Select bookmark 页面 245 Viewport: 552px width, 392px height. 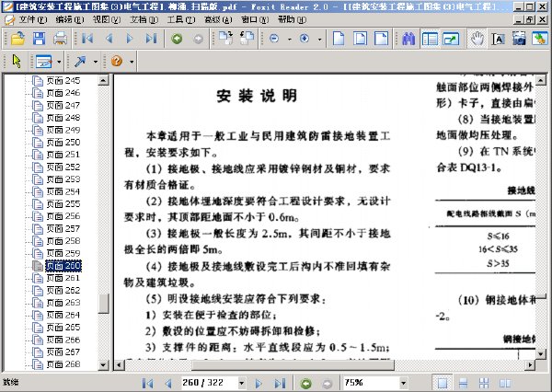tap(63, 81)
